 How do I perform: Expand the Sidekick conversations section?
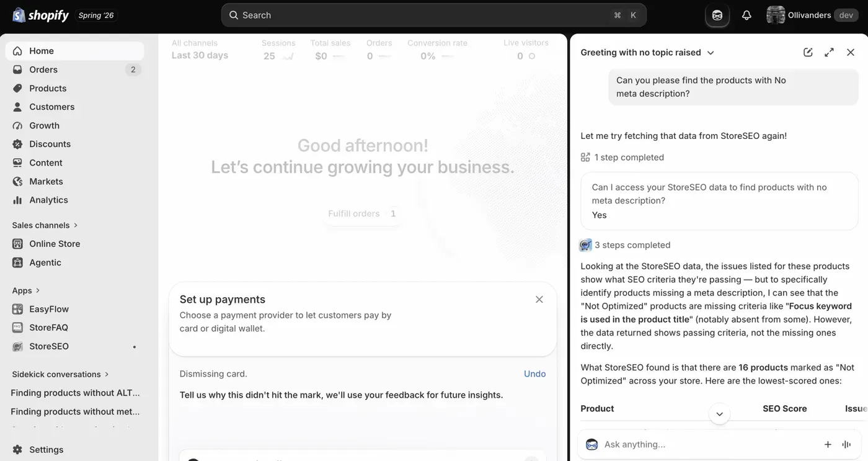[x=60, y=374]
